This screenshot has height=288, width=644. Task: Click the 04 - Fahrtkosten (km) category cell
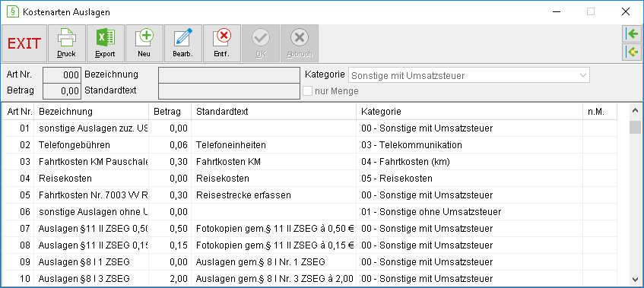tap(470, 162)
